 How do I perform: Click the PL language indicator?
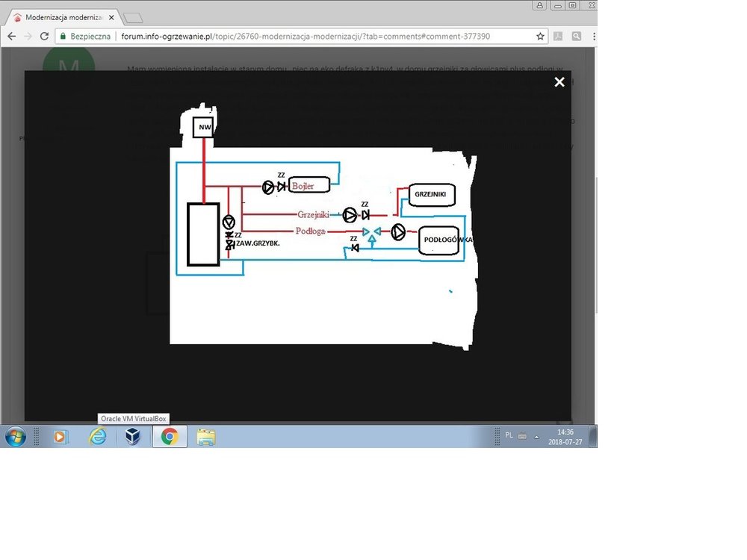509,435
